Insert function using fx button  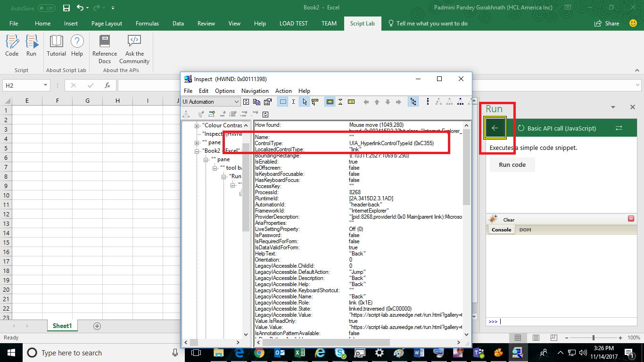click(x=107, y=85)
